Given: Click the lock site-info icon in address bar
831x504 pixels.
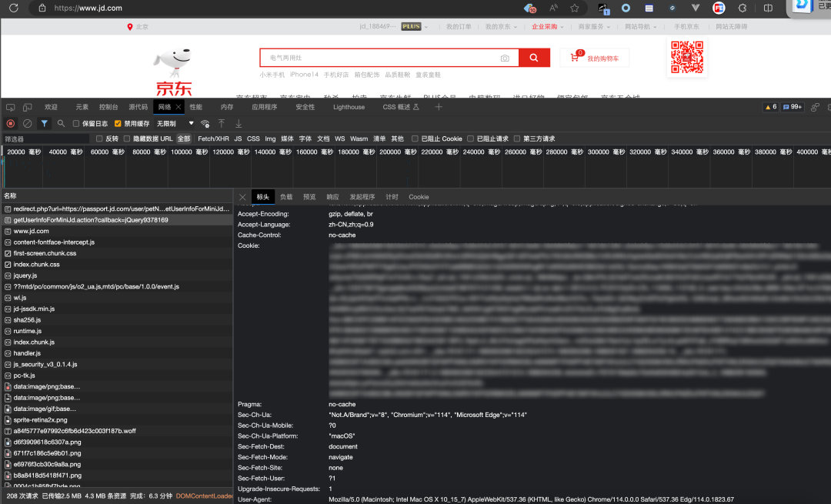Looking at the screenshot, I should [42, 8].
